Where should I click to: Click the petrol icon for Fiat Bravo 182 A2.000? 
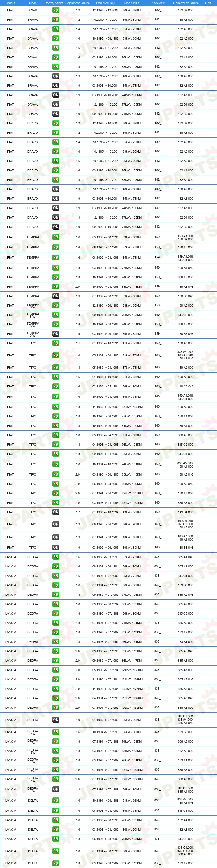point(56,180)
